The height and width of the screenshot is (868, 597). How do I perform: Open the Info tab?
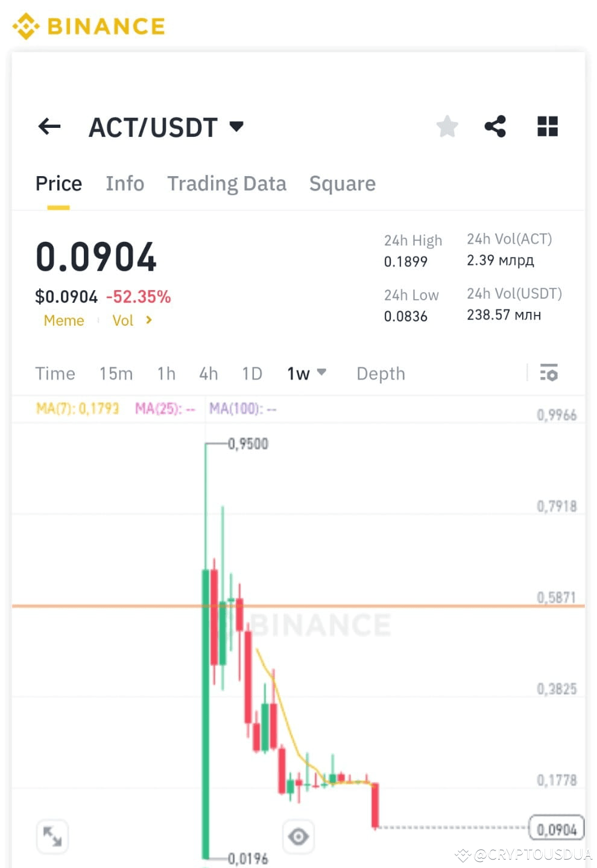[x=125, y=183]
